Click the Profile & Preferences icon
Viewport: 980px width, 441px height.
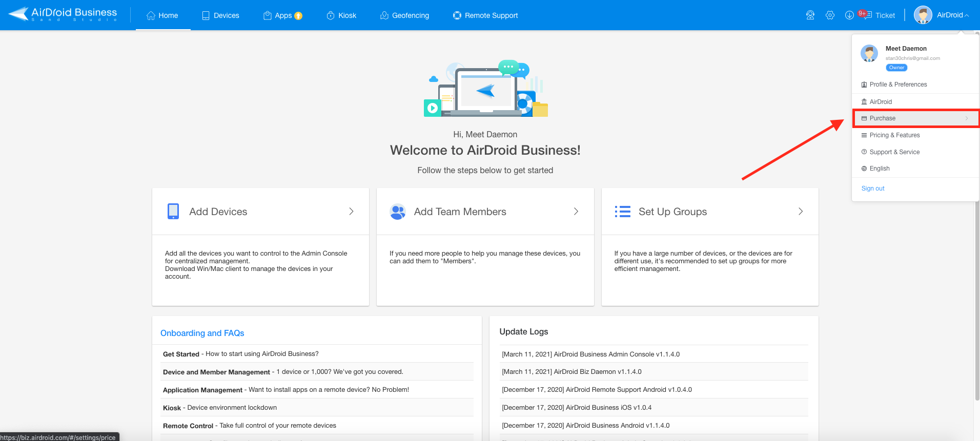tap(864, 85)
